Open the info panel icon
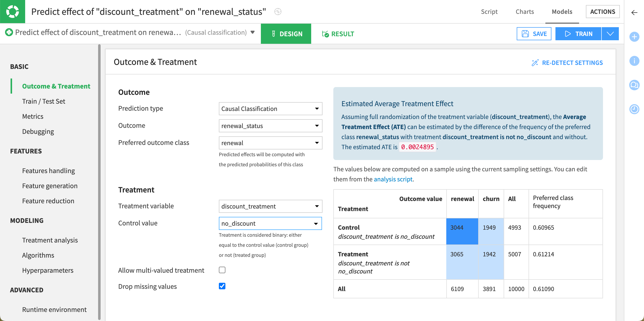The height and width of the screenshot is (321, 644). [x=634, y=61]
